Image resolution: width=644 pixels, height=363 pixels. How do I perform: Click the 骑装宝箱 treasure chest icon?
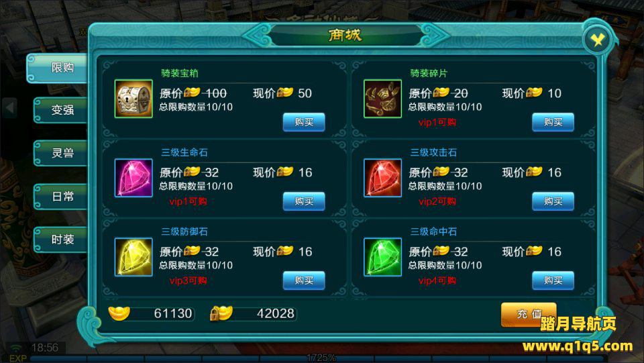(133, 99)
